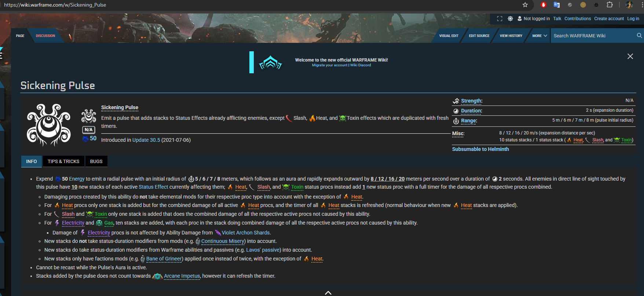This screenshot has width=644, height=296.
Task: Click the Strength stat icon
Action: coord(456,101)
